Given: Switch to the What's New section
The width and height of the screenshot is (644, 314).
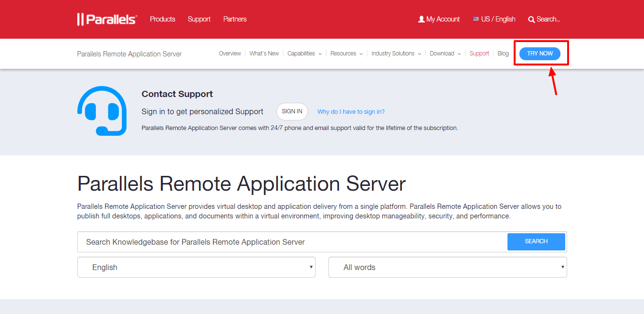Looking at the screenshot, I should tap(264, 54).
